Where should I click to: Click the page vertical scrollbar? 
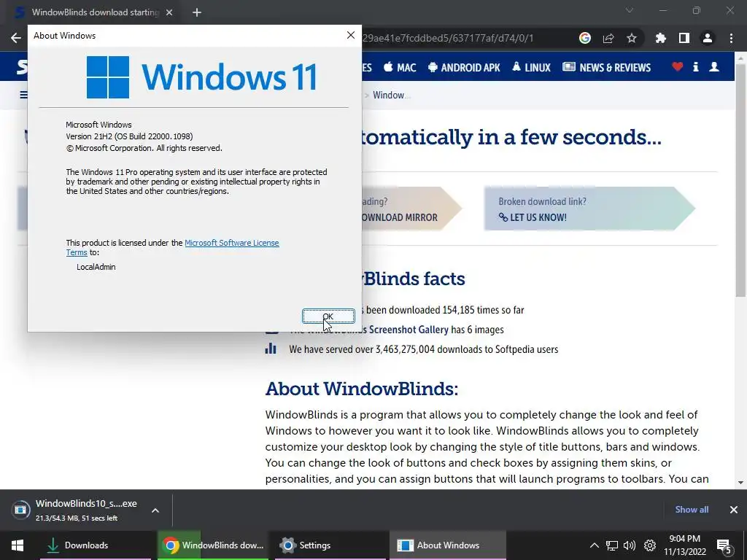tap(740, 181)
